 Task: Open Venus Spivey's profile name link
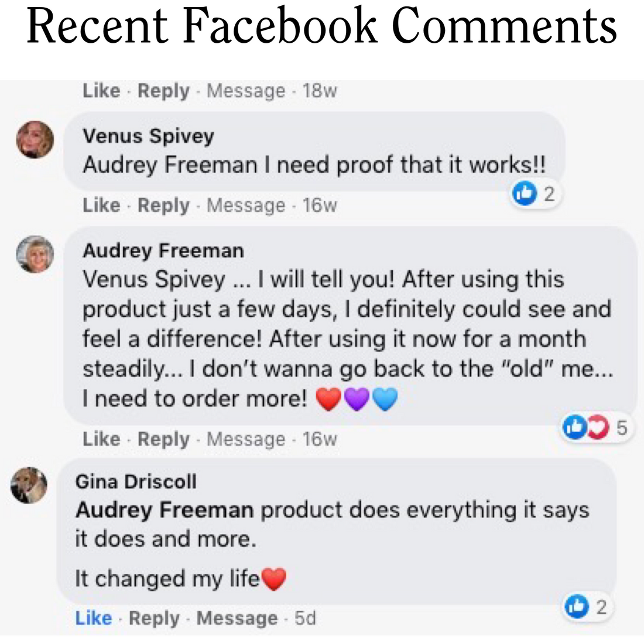click(x=149, y=136)
